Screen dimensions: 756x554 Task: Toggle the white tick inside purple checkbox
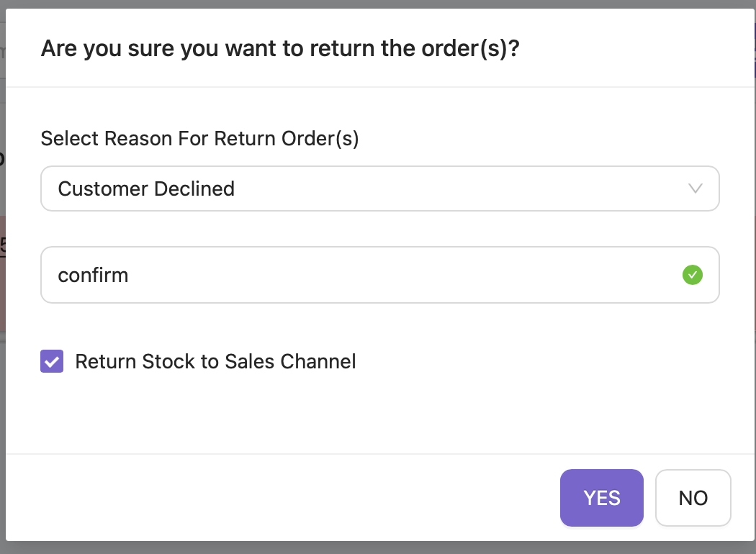click(52, 361)
